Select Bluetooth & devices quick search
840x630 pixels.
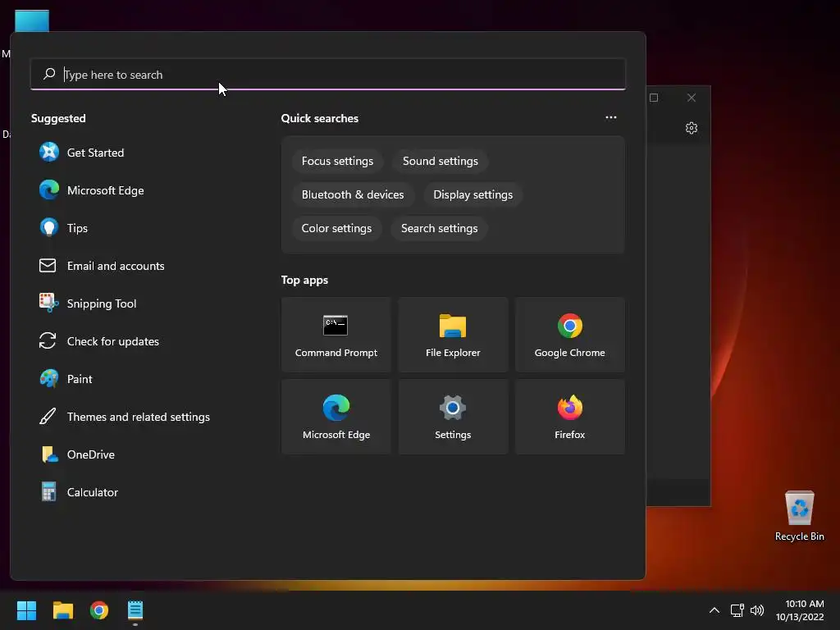(x=353, y=194)
